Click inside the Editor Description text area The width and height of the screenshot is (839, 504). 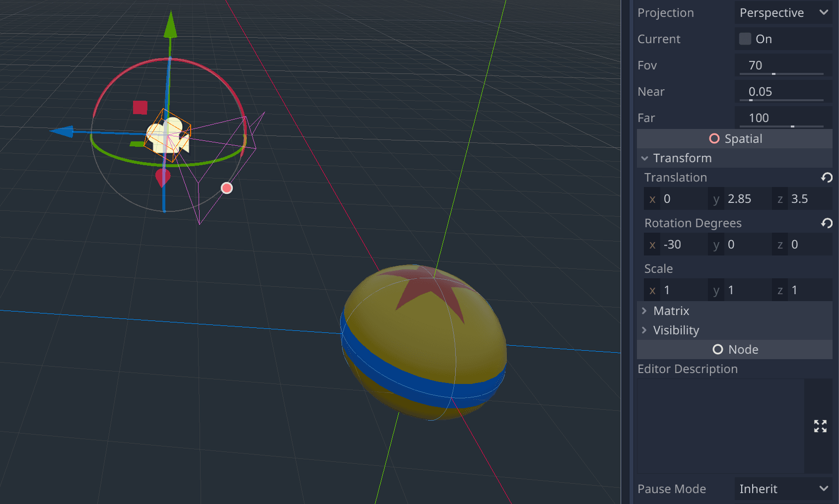(720, 426)
